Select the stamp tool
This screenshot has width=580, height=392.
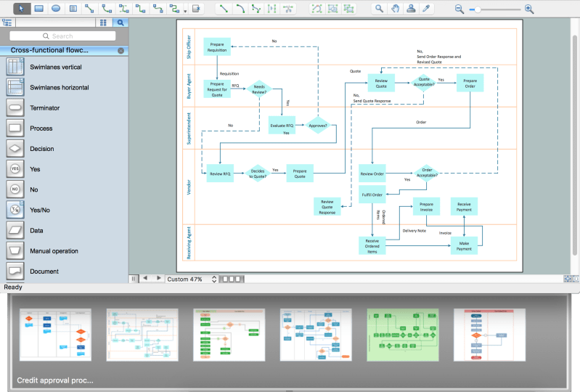411,8
